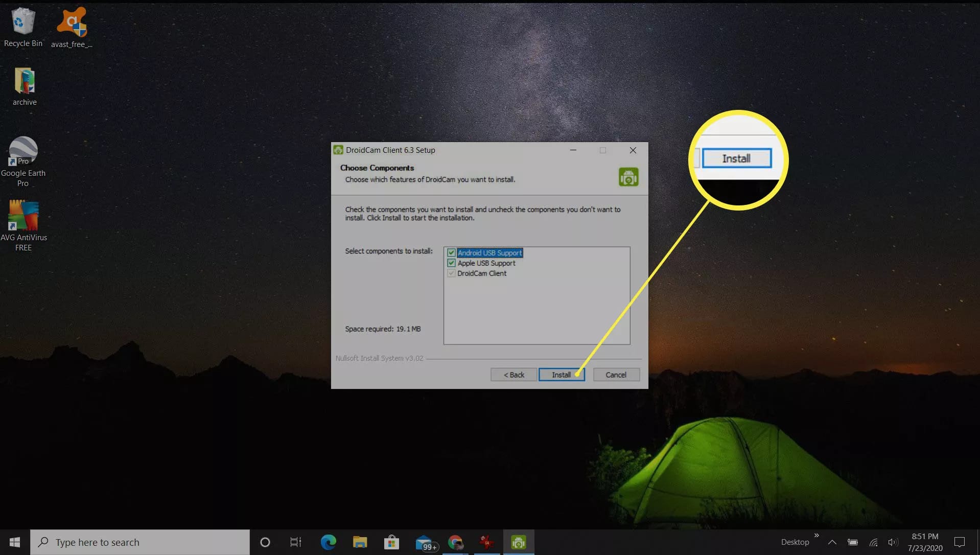Select the DroidCam Client label in the list
The image size is (980, 555).
pos(482,273)
